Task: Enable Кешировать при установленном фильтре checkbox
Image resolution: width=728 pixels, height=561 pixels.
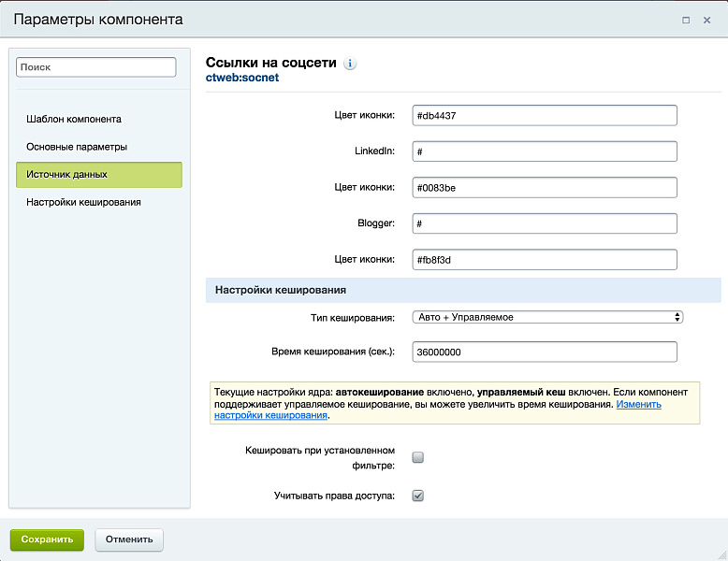Action: click(x=418, y=457)
